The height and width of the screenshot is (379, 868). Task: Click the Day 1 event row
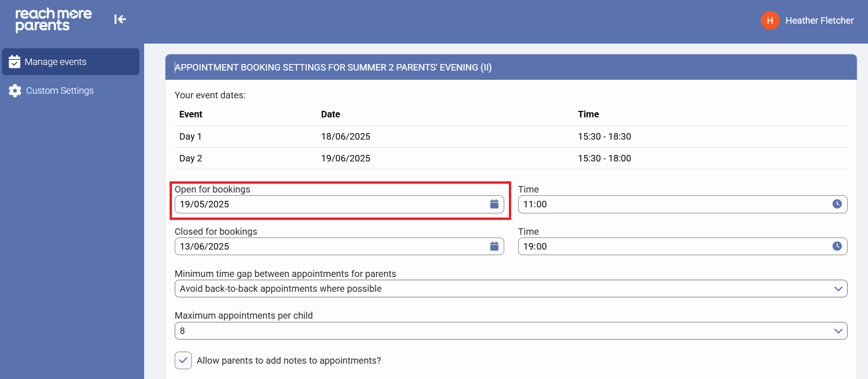[511, 136]
